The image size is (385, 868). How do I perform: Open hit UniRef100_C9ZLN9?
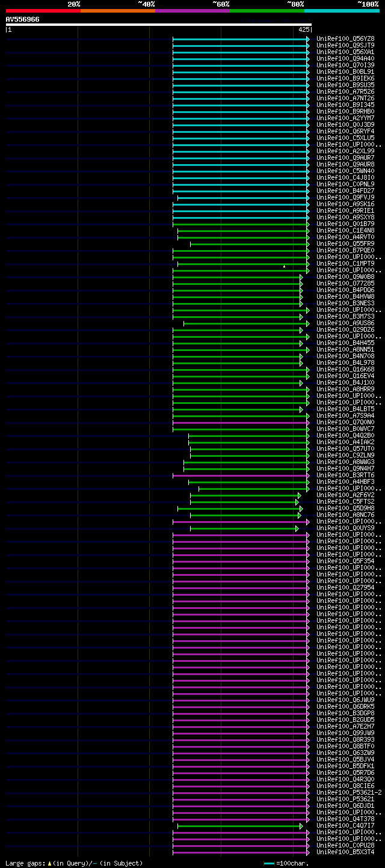point(345,455)
